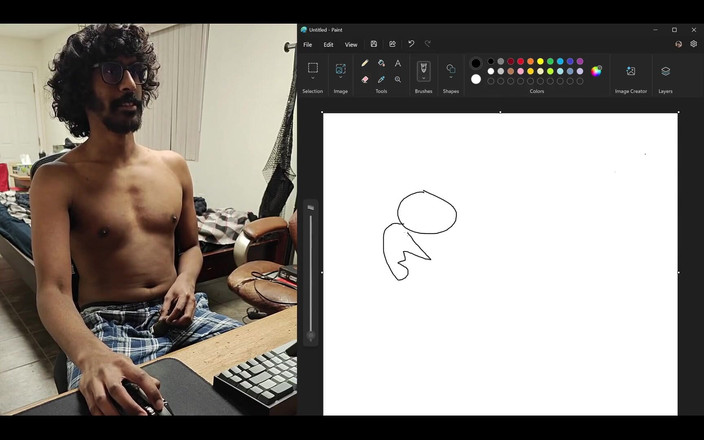Click the brush size slider
Image resolution: width=704 pixels, height=440 pixels.
pyautogui.click(x=311, y=272)
